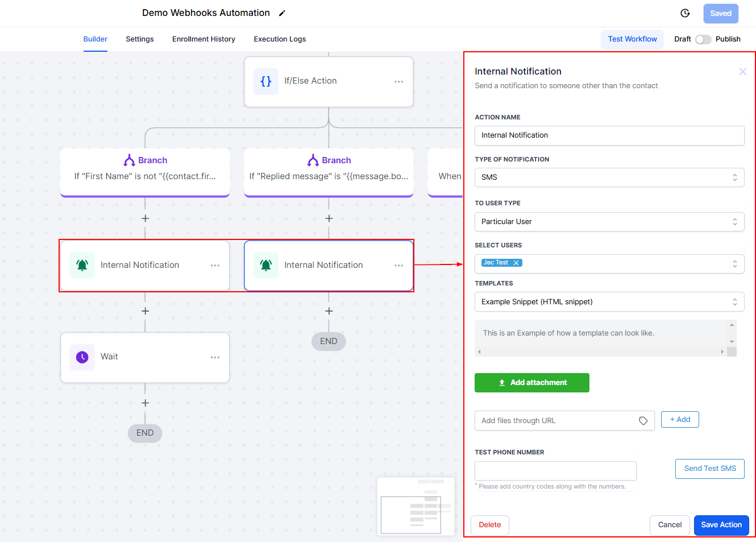Switch to the Settings tab

coord(140,39)
